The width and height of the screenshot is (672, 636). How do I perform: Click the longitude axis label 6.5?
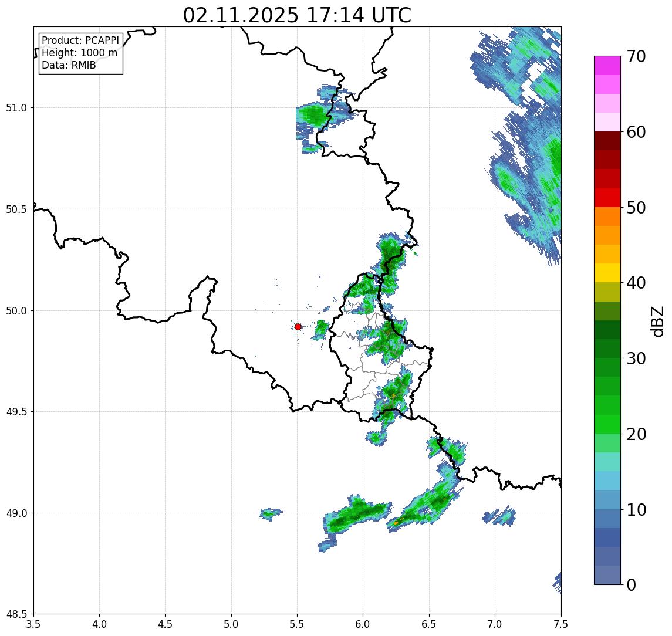pos(429,624)
